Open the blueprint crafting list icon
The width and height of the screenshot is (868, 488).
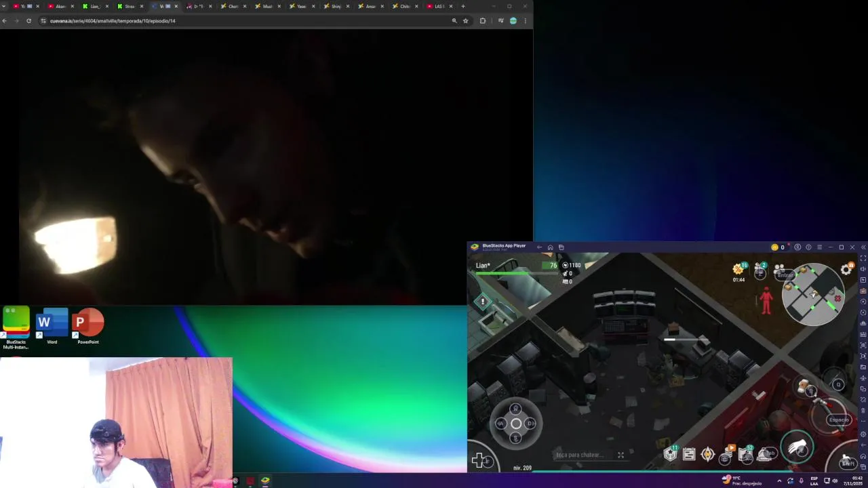pos(689,455)
